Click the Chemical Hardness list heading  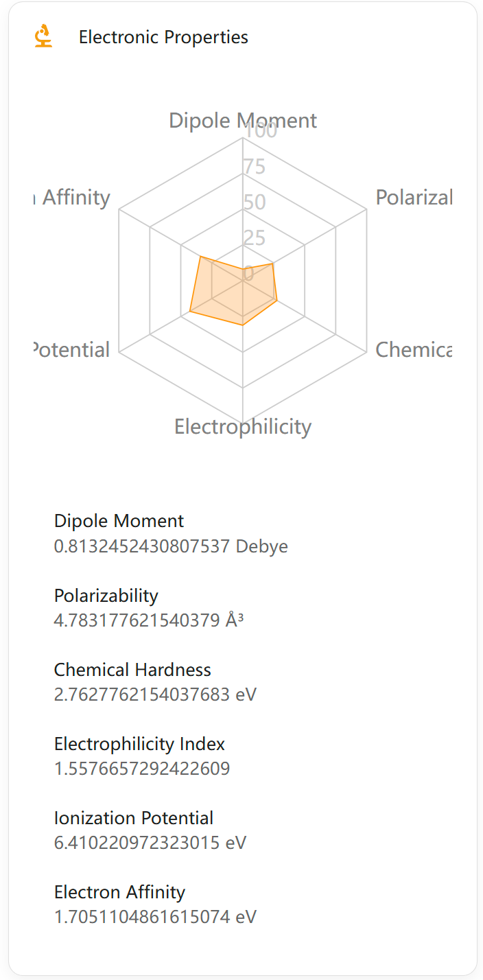[x=132, y=670]
